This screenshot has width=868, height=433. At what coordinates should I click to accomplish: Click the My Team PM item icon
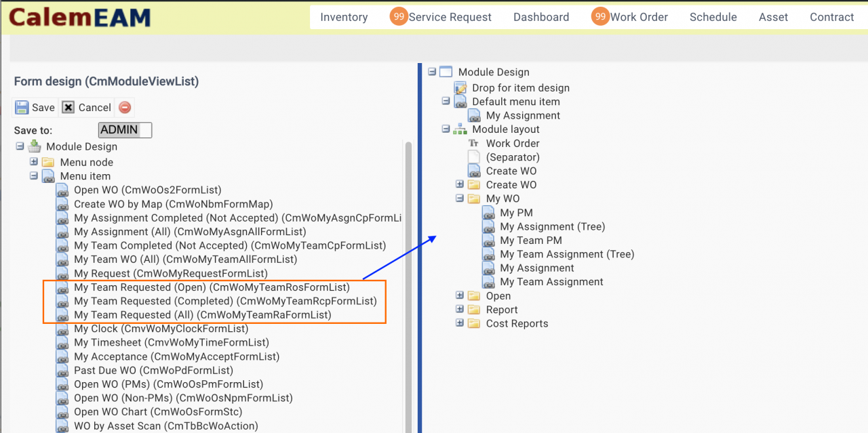click(x=488, y=241)
